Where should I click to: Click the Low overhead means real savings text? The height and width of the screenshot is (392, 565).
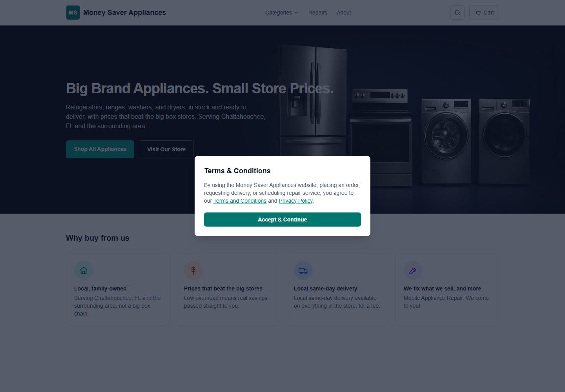(x=226, y=302)
